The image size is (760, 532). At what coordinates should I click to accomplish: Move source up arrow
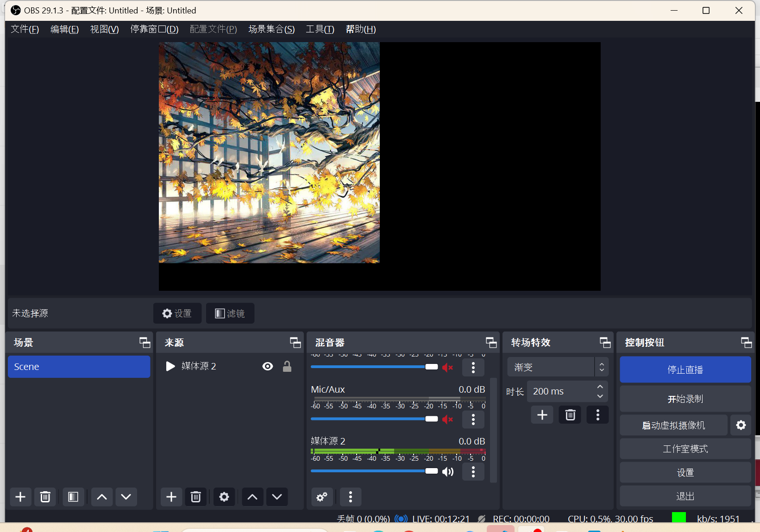(x=252, y=497)
